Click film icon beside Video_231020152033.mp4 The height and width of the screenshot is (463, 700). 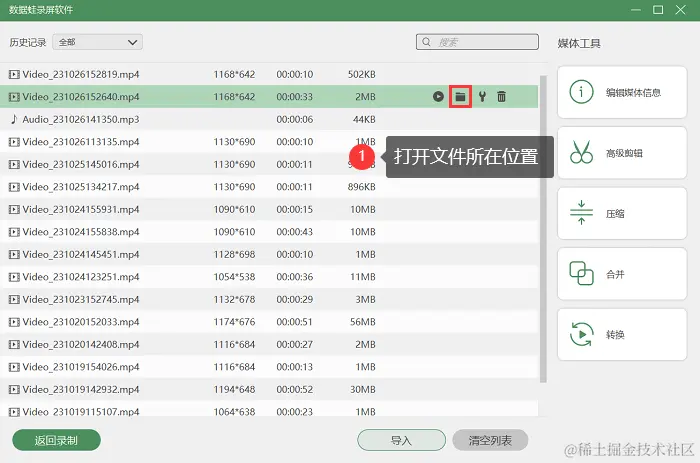[x=14, y=322]
